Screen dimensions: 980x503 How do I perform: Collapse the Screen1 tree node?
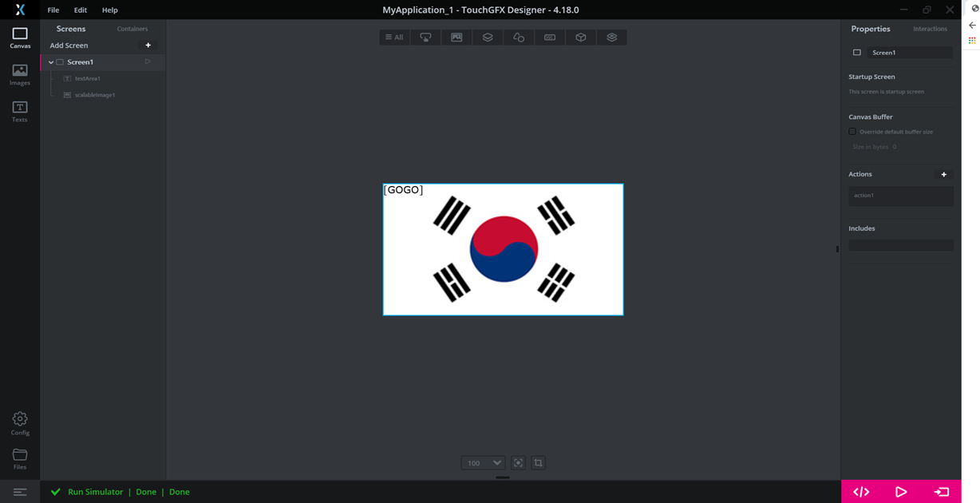point(51,62)
